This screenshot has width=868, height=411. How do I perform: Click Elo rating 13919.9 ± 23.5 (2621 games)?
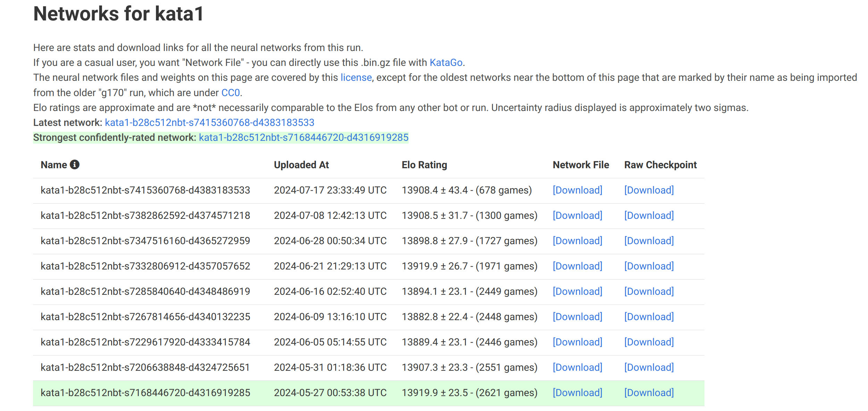[x=469, y=393]
